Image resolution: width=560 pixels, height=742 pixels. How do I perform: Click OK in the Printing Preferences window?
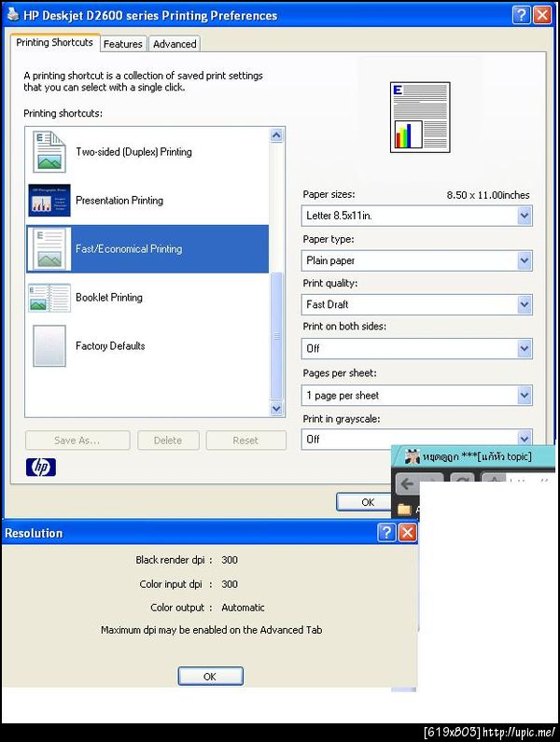(365, 502)
